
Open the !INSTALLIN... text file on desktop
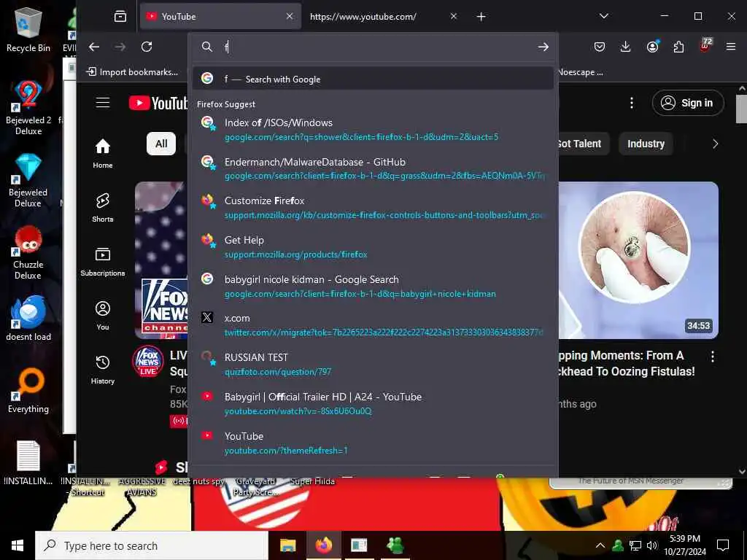tap(28, 463)
